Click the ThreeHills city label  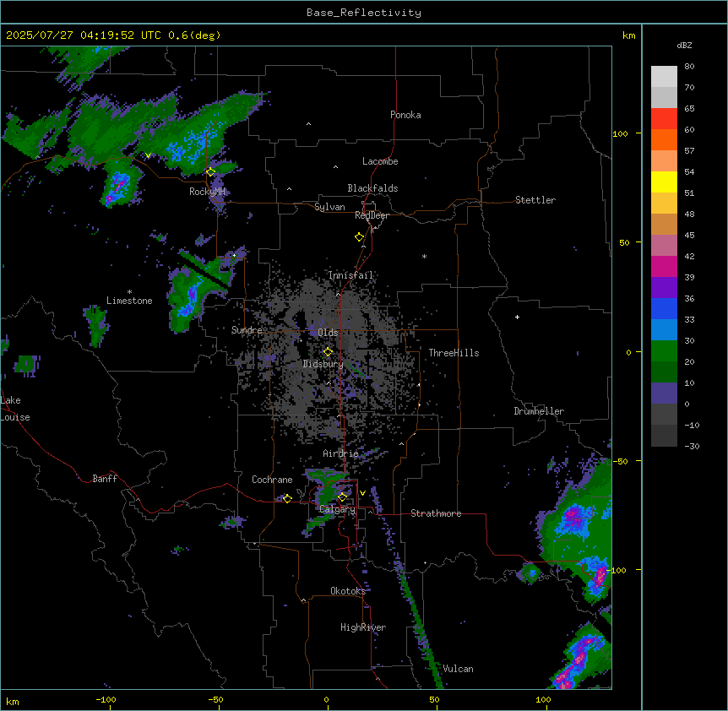coord(454,353)
